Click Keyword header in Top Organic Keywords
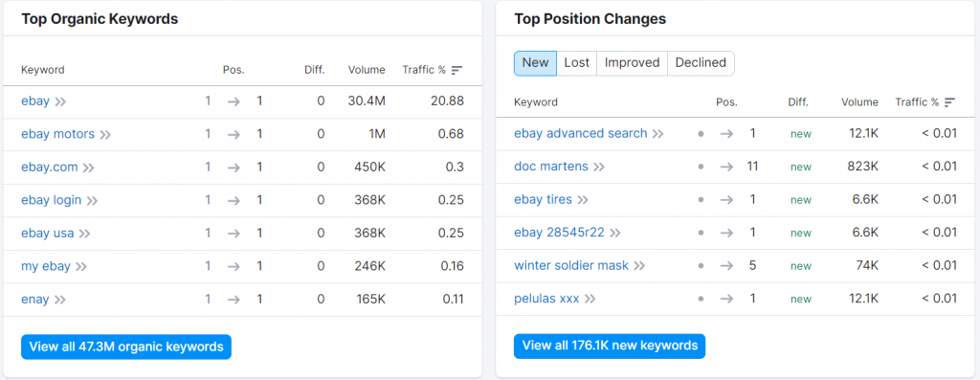Image resolution: width=980 pixels, height=380 pixels. [x=42, y=70]
